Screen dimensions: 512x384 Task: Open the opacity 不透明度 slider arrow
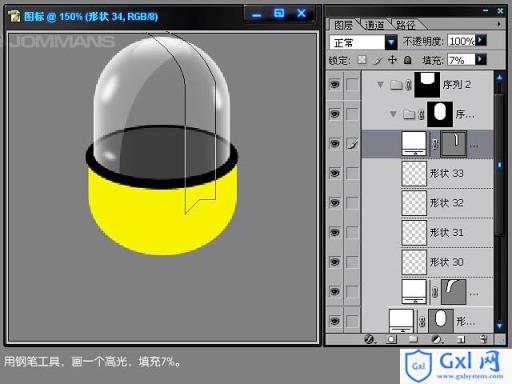point(481,40)
